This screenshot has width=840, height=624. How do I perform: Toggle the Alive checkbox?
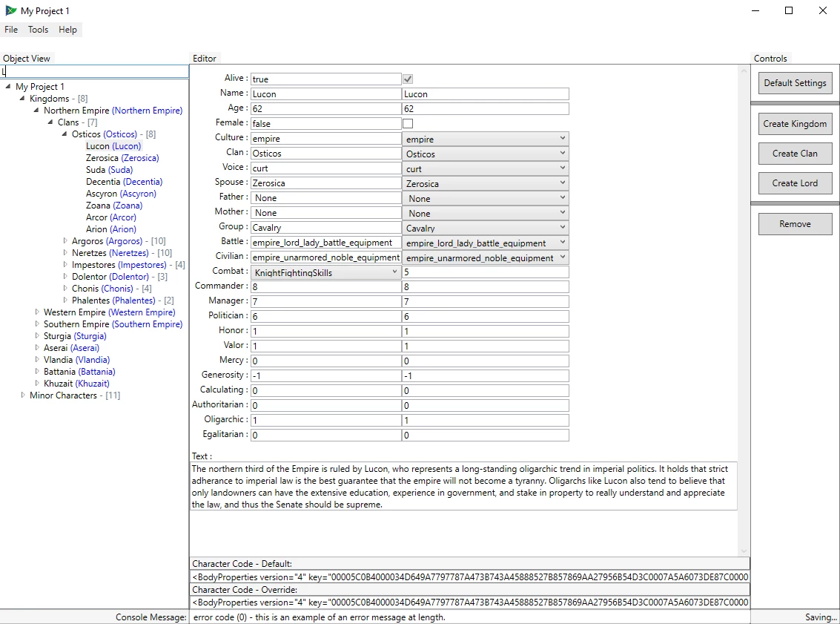point(408,79)
